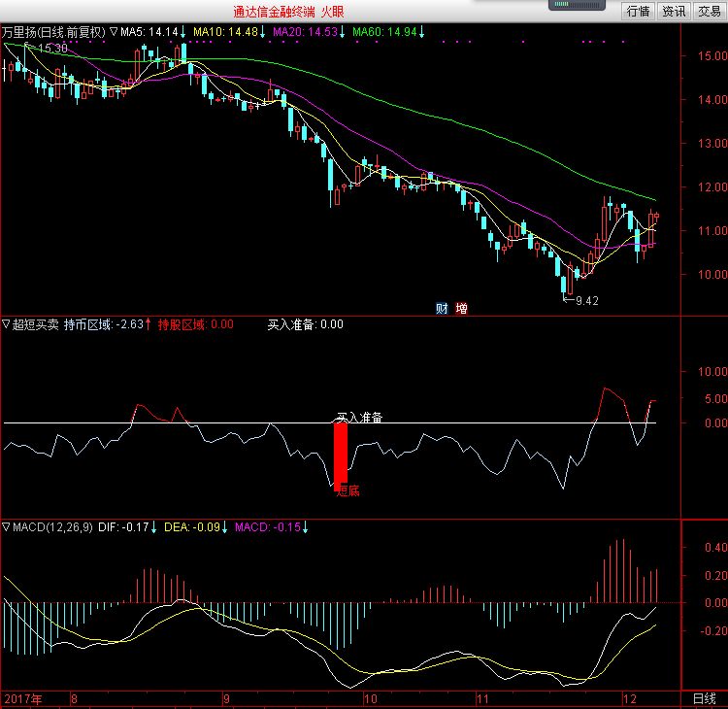Click the 财 finance marker icon
728x709 pixels.
click(x=442, y=308)
